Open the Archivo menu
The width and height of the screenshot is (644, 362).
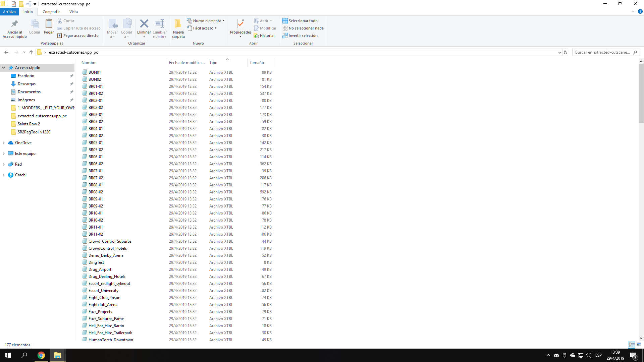(9, 12)
